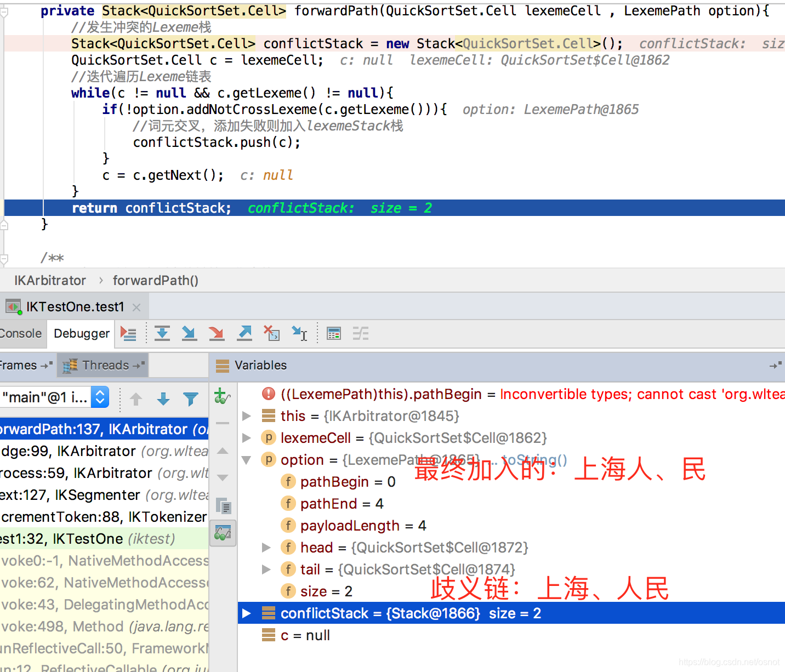Click toString() link on option variable
Screen dimensions: 785x672
pyautogui.click(x=534, y=460)
